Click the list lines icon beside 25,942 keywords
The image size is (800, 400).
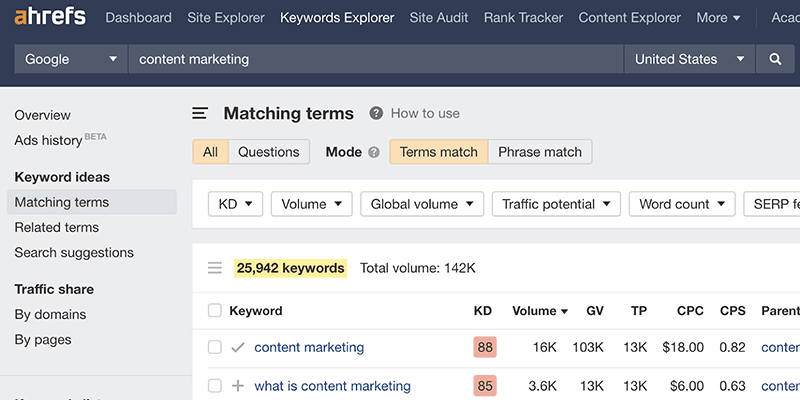click(x=215, y=268)
